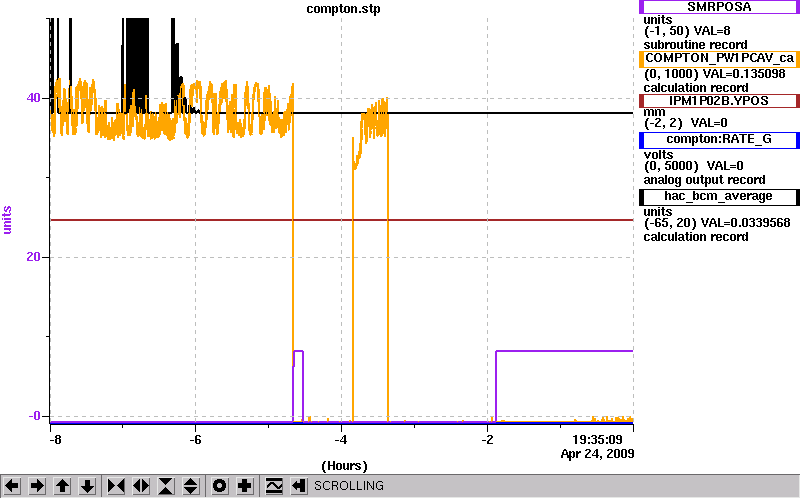Click the horizontal zoom-out diamond icon
The width and height of the screenshot is (800, 498).
141,486
